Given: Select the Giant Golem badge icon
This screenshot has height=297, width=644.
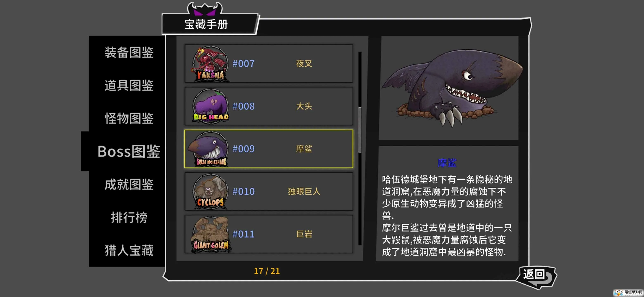Looking at the screenshot, I should click(211, 234).
